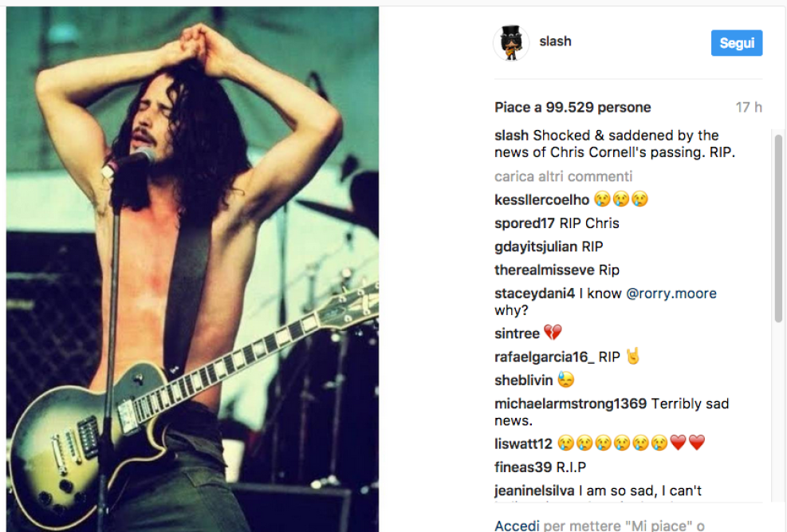Click the slash username in header
Image resolution: width=787 pixels, height=532 pixels.
pyautogui.click(x=555, y=41)
